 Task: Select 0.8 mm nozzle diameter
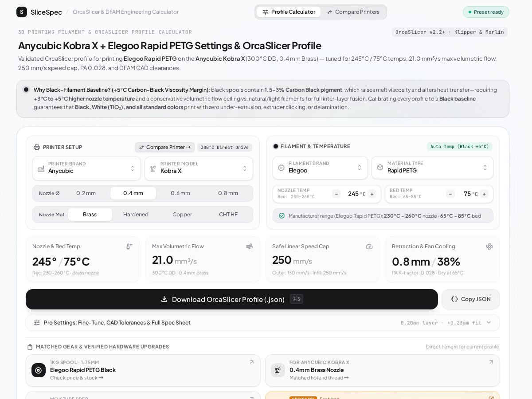228,193
